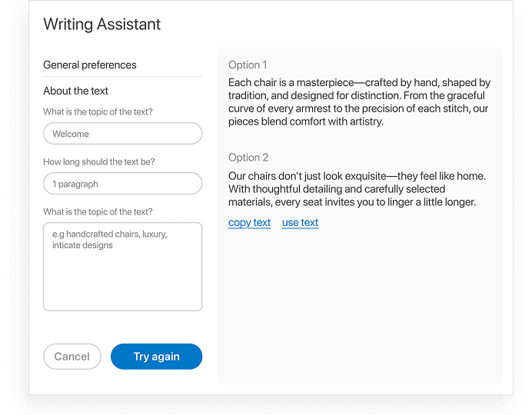Click the label above the Welcome field
532x415 pixels.
[x=98, y=112]
